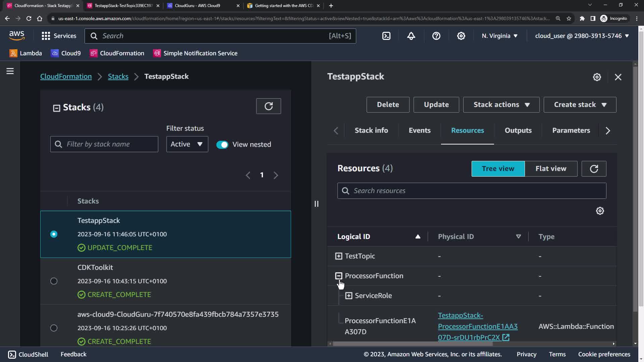The height and width of the screenshot is (362, 644).
Task: Switch to the Events tab
Action: coord(419,130)
